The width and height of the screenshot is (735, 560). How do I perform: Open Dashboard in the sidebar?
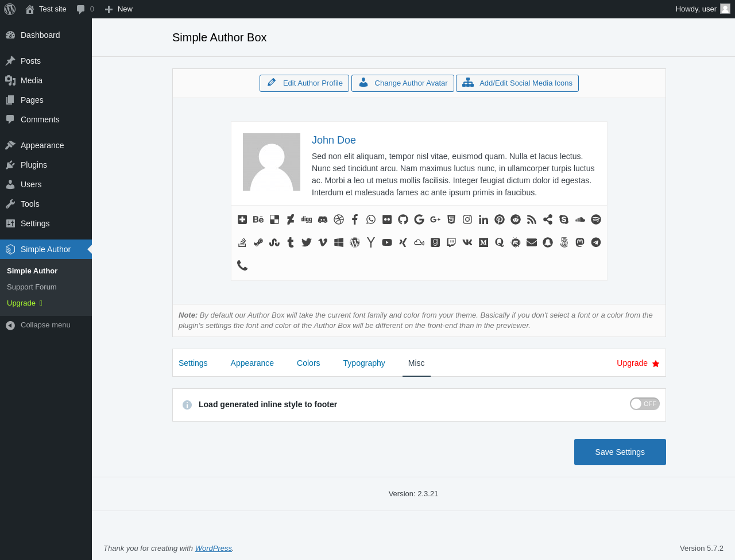pyautogui.click(x=46, y=35)
